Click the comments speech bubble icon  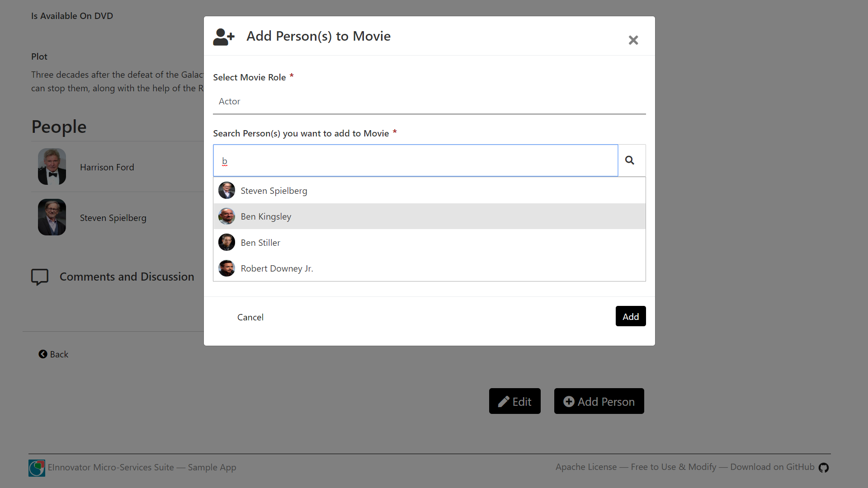coord(40,277)
